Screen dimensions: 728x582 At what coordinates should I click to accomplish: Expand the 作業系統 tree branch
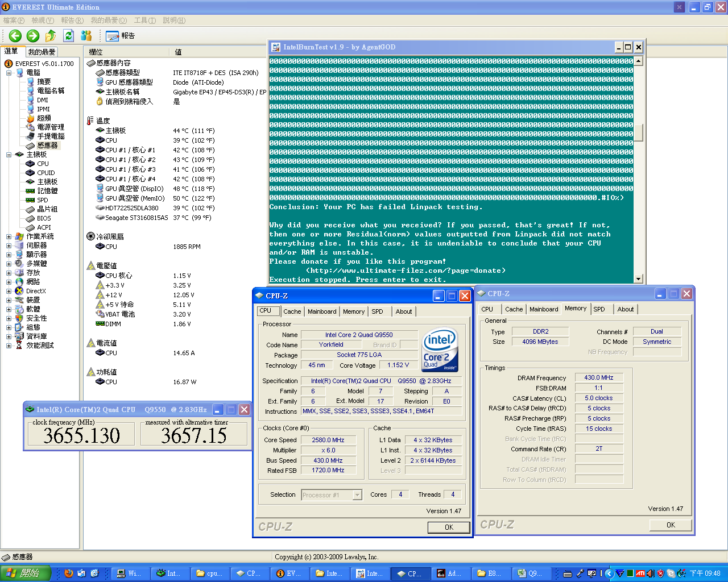coord(9,236)
